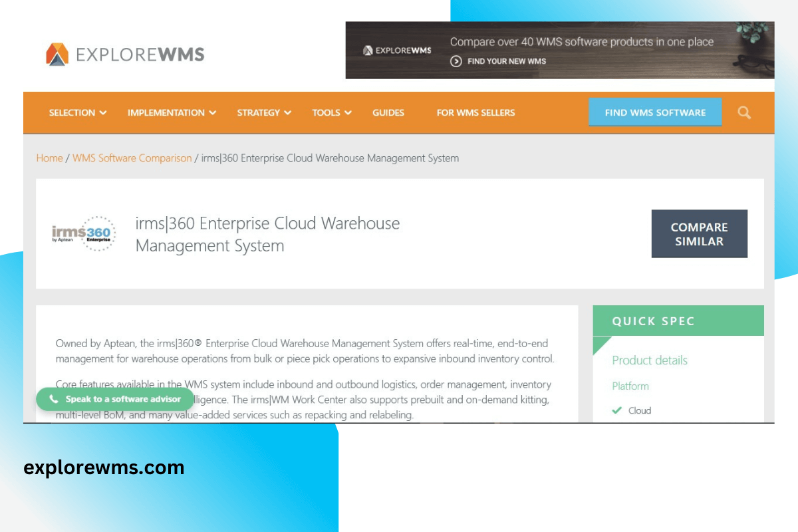Click the green Cloud checkmark
798x532 pixels.
pos(617,410)
